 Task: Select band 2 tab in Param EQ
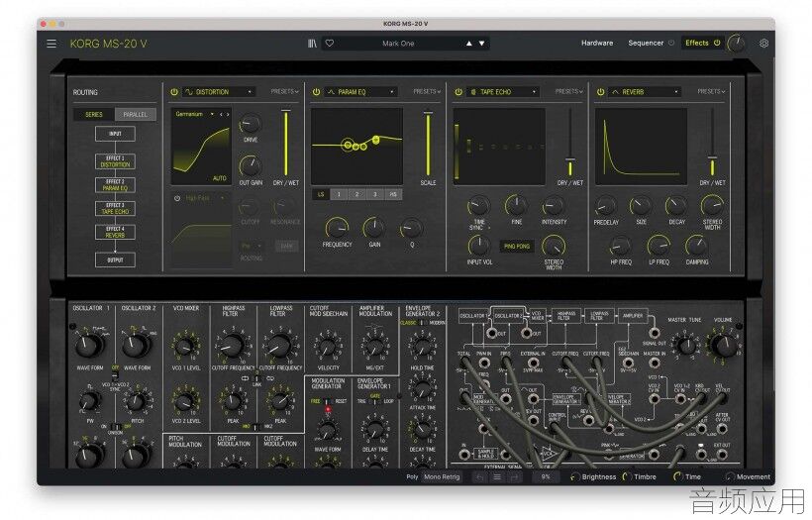point(356,194)
